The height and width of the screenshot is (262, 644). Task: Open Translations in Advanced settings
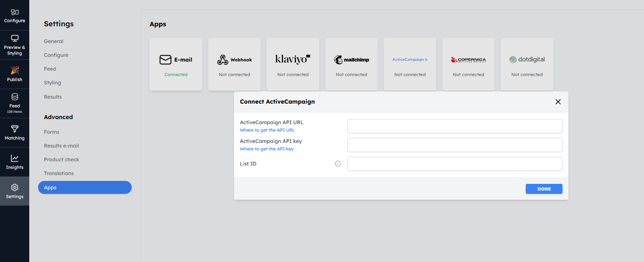click(x=59, y=173)
